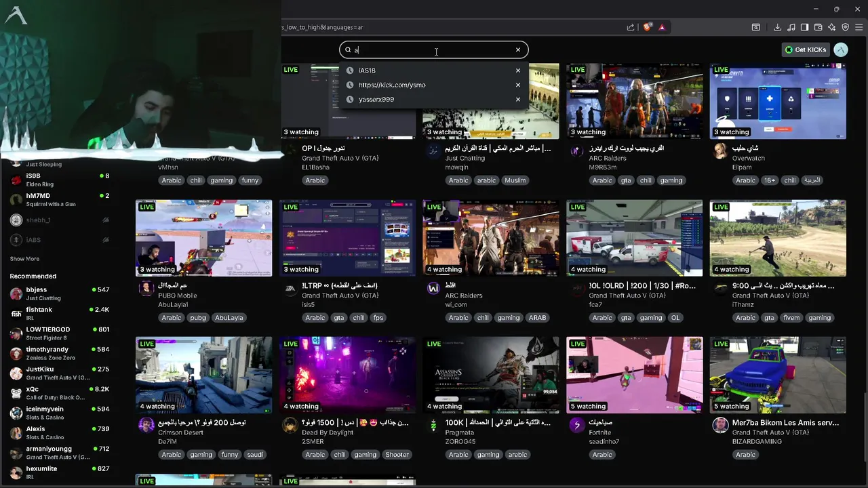Image resolution: width=868 pixels, height=488 pixels.
Task: Open recommended channel timothyrandy
Action: click(60, 353)
